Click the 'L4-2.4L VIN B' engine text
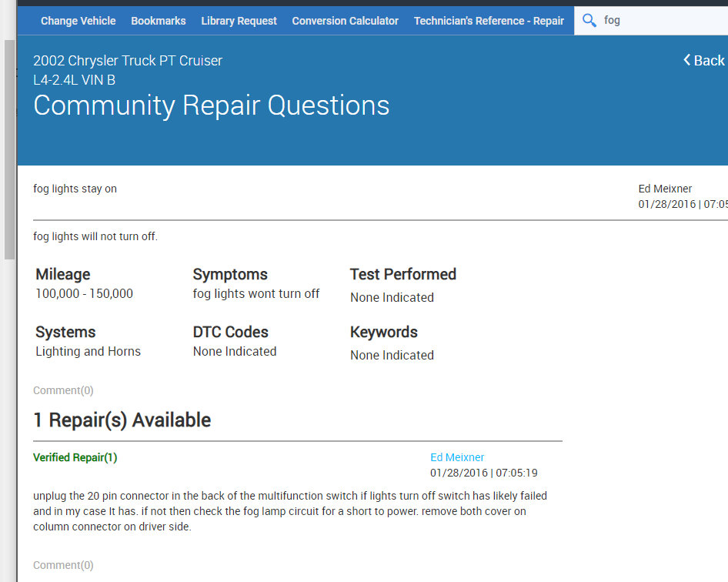 coord(75,80)
